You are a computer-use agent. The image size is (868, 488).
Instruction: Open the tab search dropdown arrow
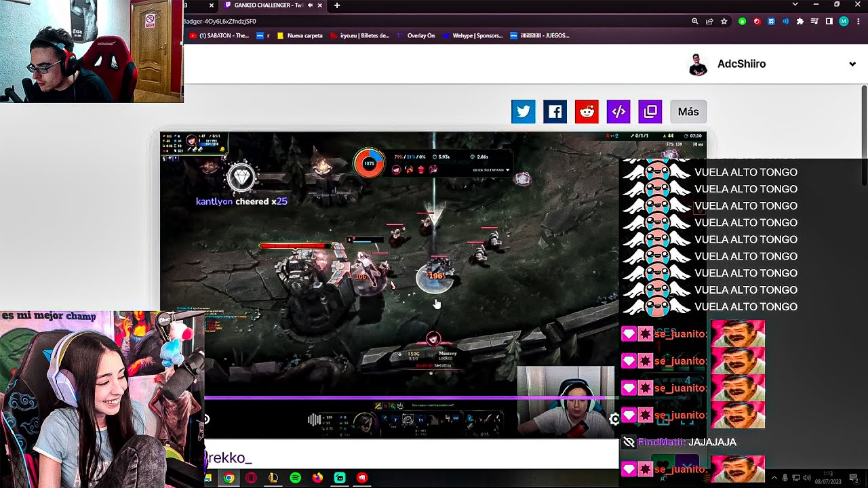pyautogui.click(x=795, y=5)
